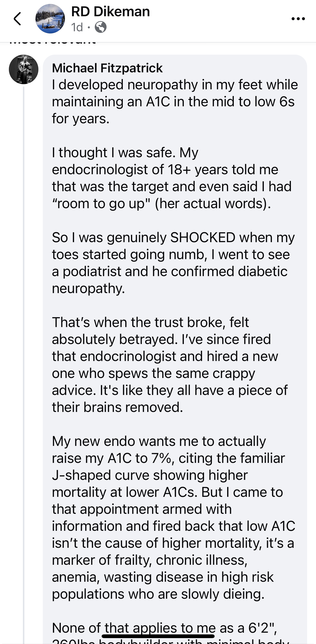Open Michael Fitzpatrick's name link
This screenshot has width=316, height=644.
(x=107, y=68)
